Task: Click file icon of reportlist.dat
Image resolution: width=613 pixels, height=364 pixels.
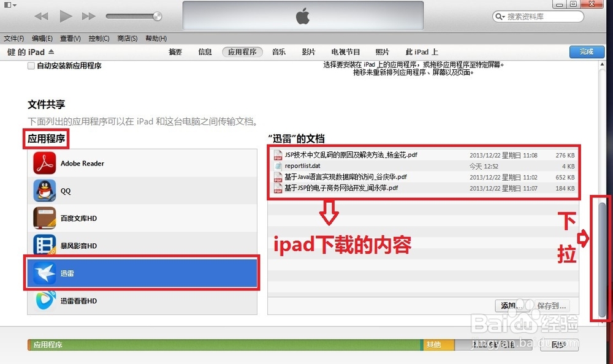Action: point(278,166)
